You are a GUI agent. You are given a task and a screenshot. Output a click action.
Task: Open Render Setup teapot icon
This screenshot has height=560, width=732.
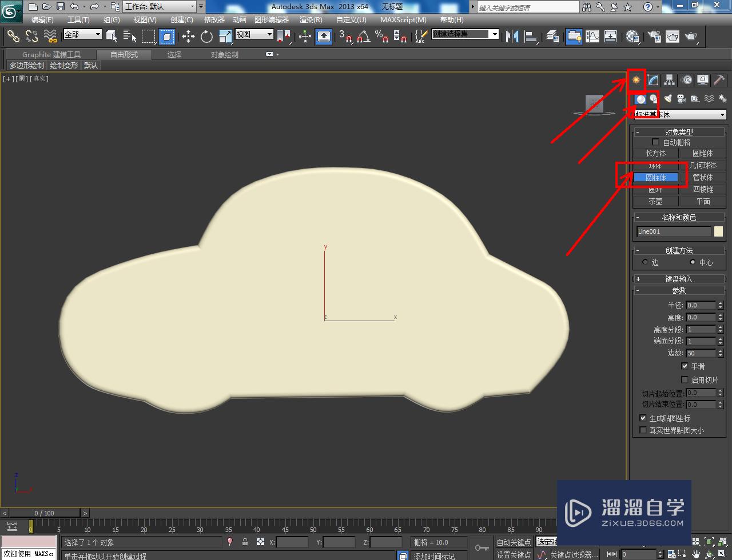tap(653, 37)
